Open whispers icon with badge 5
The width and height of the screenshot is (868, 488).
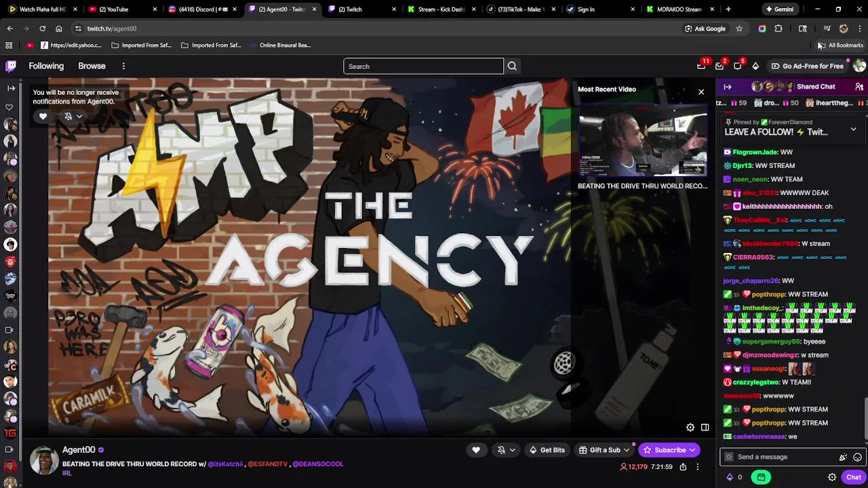738,66
